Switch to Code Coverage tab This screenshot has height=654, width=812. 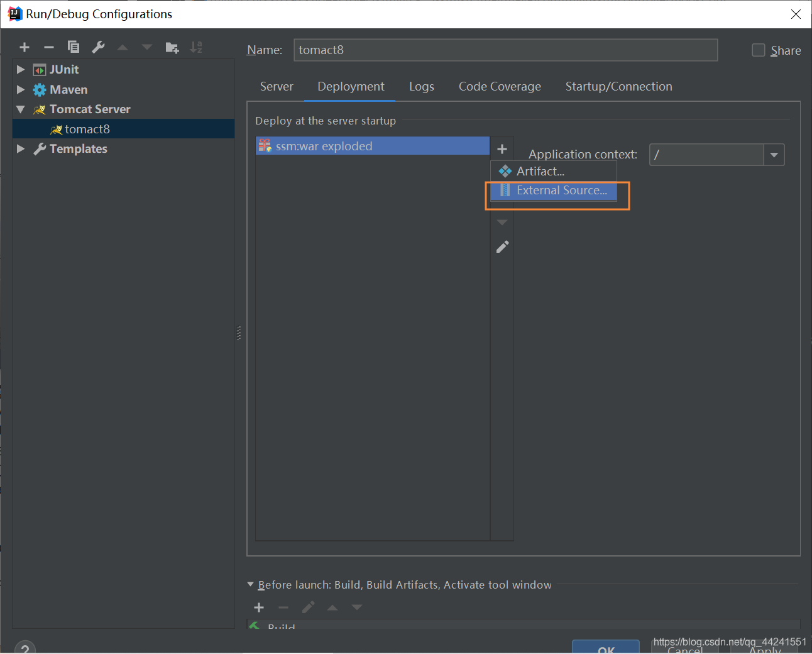(500, 87)
